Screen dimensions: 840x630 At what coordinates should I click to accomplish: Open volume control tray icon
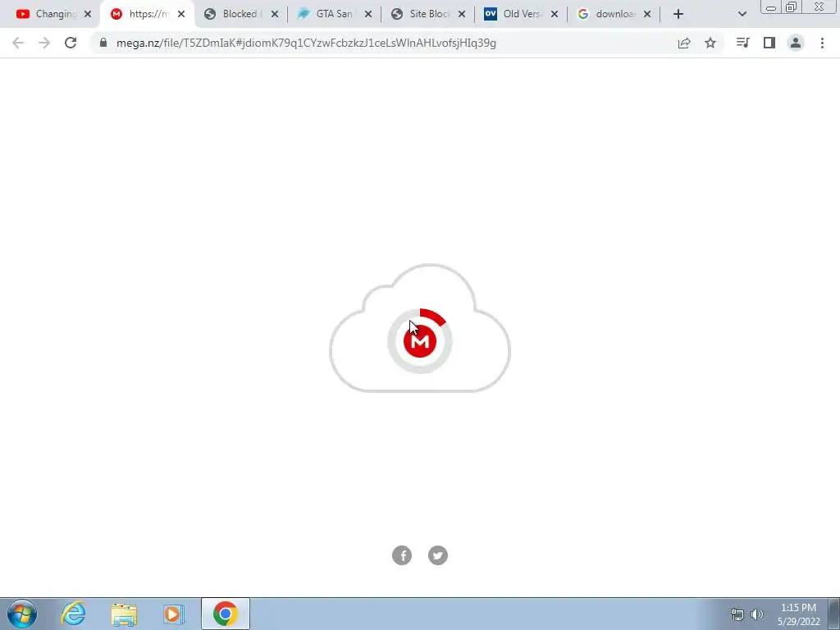757,614
